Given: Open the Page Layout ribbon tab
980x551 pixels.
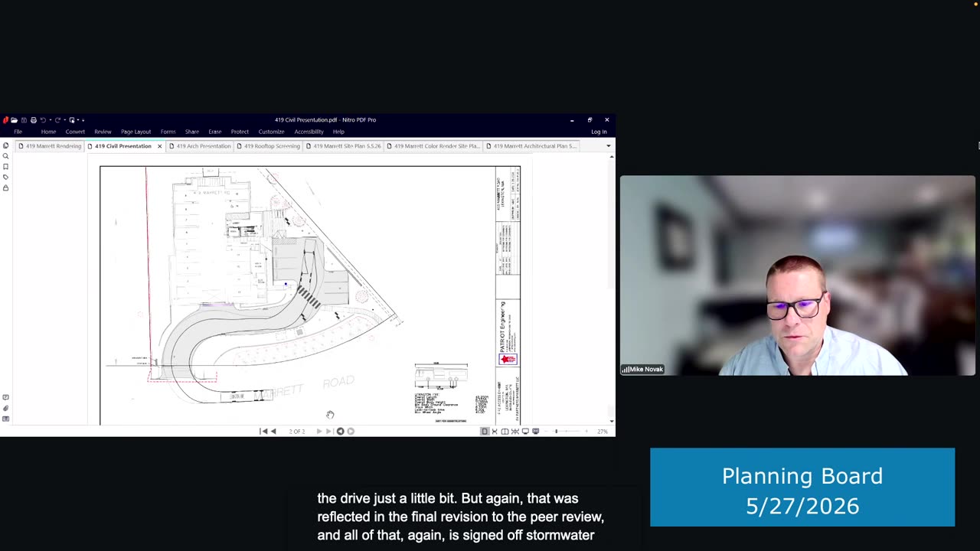Looking at the screenshot, I should click(x=136, y=132).
